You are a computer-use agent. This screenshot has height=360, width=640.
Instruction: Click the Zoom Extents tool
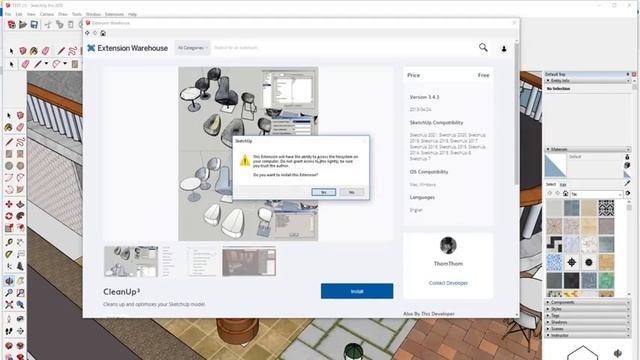[9, 304]
